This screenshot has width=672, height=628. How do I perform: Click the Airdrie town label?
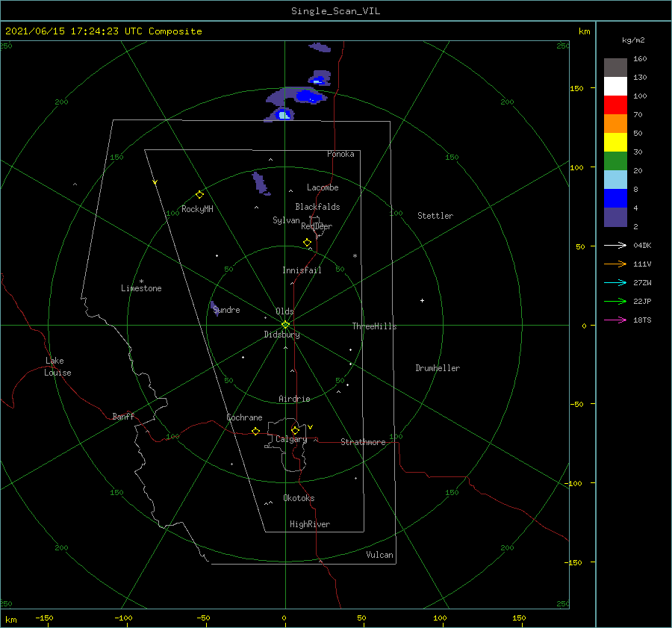pyautogui.click(x=294, y=399)
